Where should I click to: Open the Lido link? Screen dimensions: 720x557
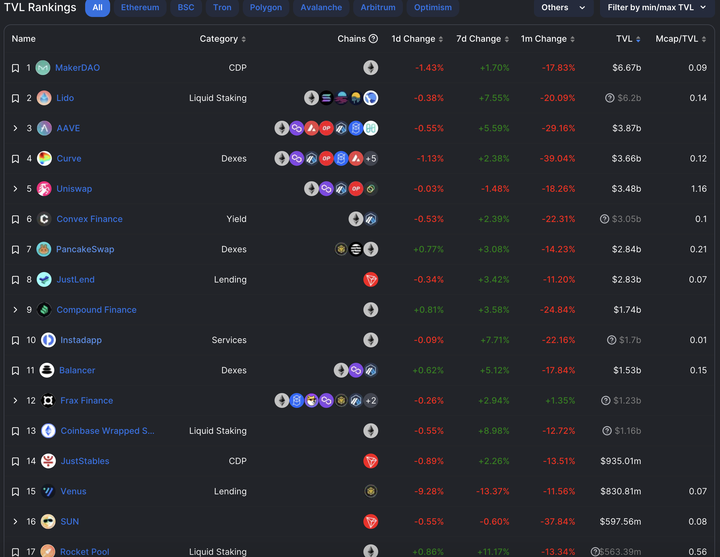65,98
